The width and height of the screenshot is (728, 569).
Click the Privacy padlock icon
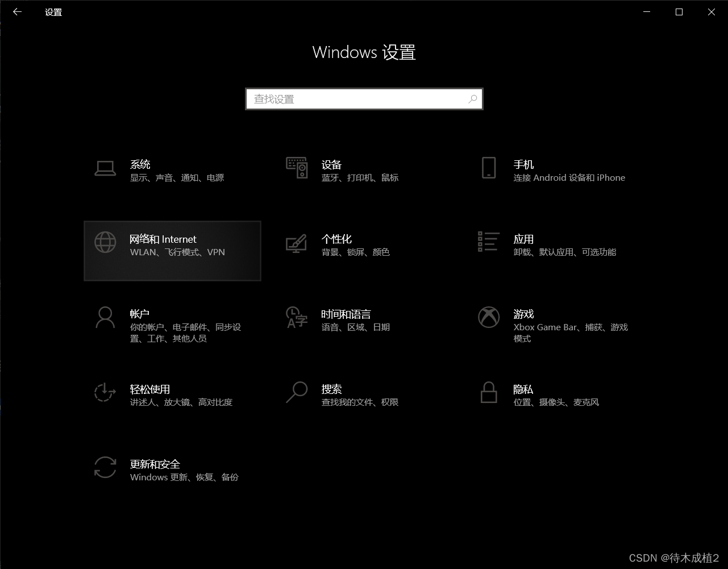[x=489, y=393]
